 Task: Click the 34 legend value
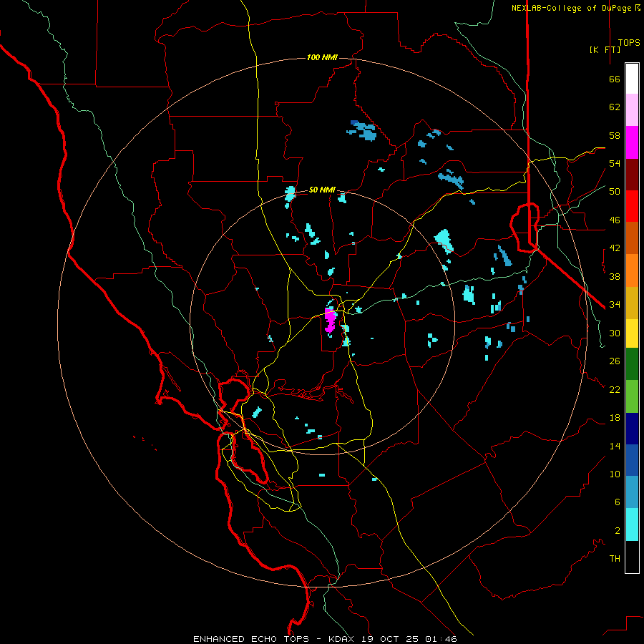point(615,305)
